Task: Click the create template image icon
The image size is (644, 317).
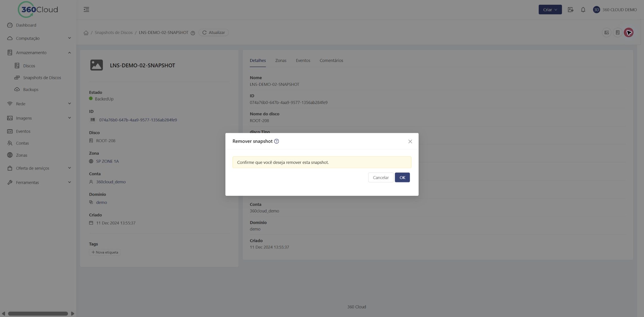Action: [x=606, y=32]
